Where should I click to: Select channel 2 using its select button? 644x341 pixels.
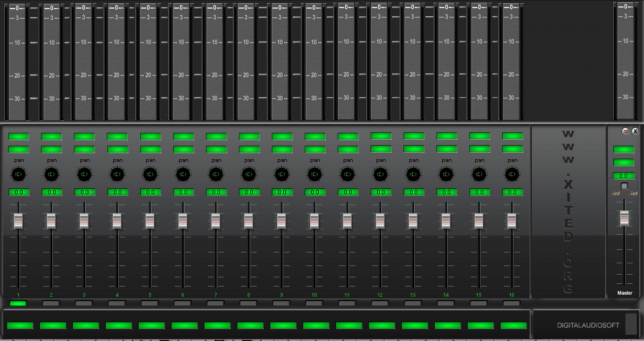(x=52, y=304)
